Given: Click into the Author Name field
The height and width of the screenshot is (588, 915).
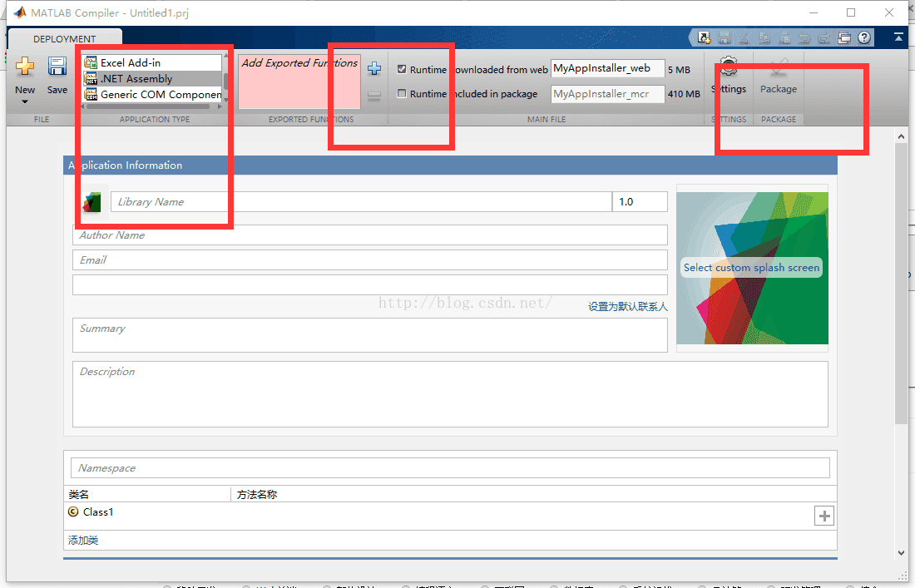Looking at the screenshot, I should click(370, 235).
